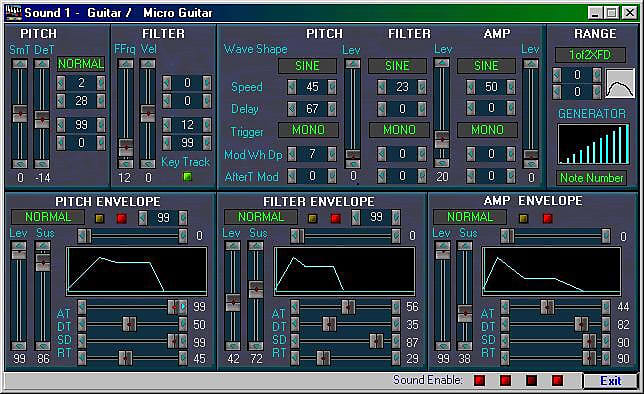Change the Filter LFO MONO trigger setting

coord(399,130)
